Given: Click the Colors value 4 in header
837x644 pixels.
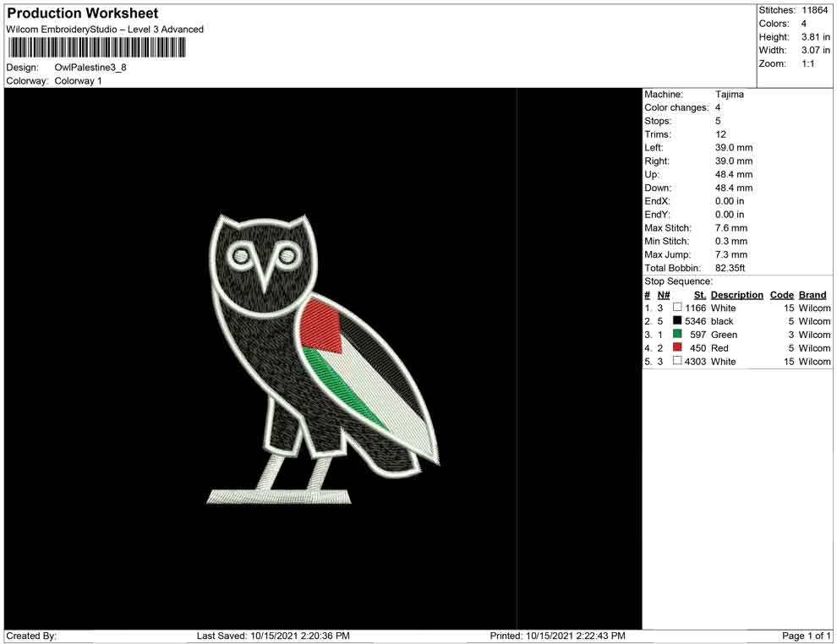Looking at the screenshot, I should click(x=804, y=24).
